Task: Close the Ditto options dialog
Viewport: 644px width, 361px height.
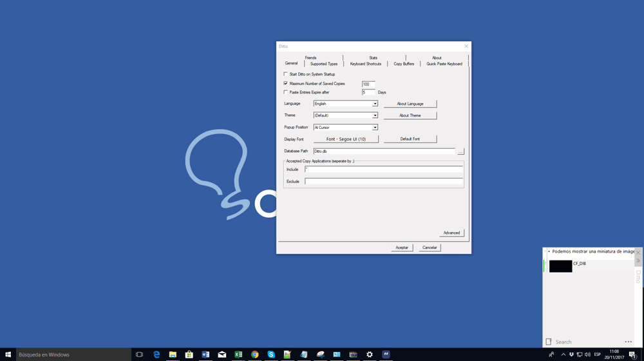Action: (x=466, y=46)
